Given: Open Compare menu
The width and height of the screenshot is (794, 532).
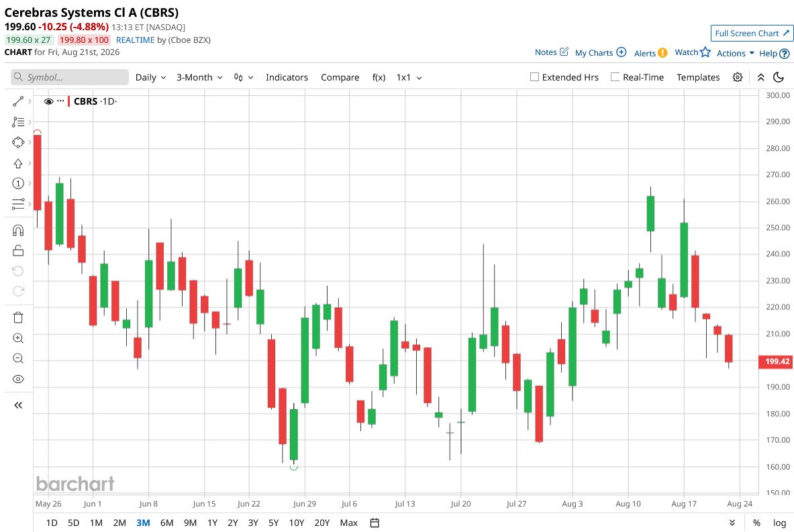Looking at the screenshot, I should pyautogui.click(x=340, y=77).
